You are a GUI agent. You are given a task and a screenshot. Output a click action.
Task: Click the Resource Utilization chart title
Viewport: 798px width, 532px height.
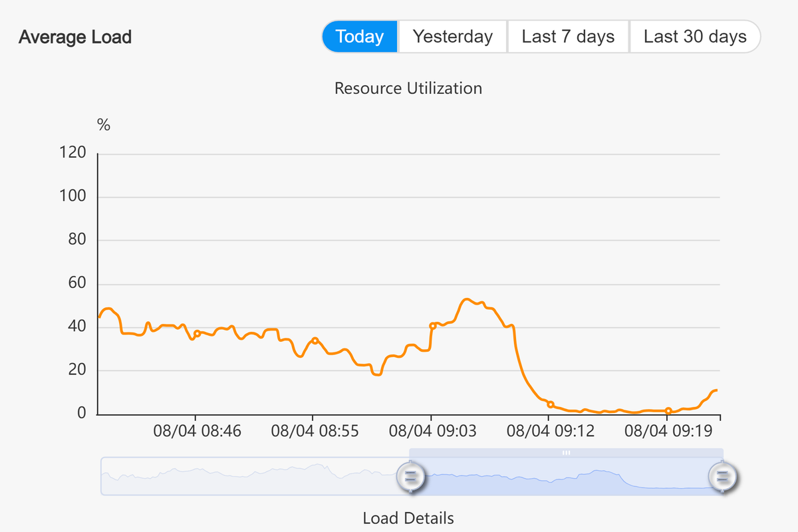(x=408, y=88)
